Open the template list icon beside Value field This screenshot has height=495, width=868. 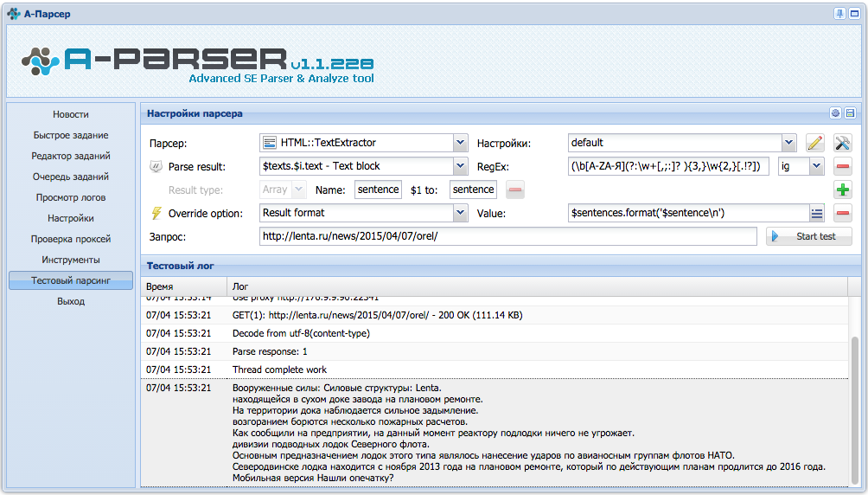coord(816,213)
